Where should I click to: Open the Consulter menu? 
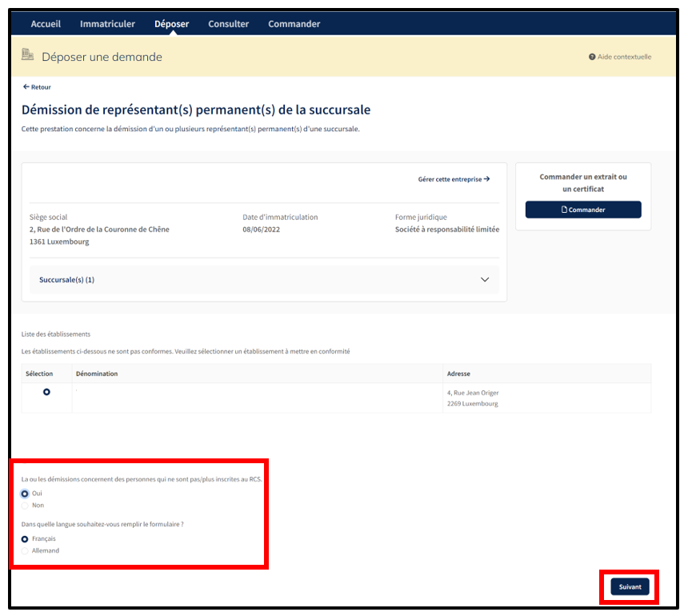[x=229, y=24]
